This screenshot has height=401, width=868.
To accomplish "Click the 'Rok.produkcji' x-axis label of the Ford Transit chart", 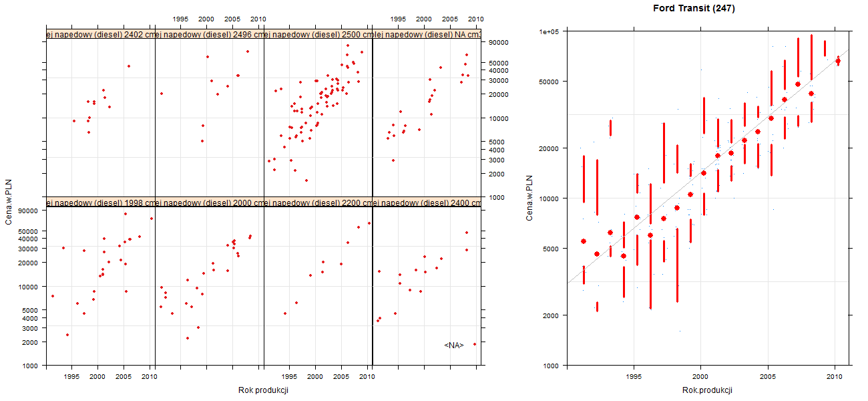I will [x=707, y=390].
